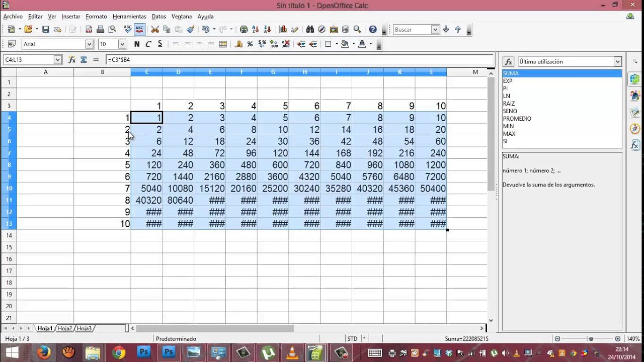Screen dimensions: 644x362
Task: Expand the Background Color dropdown arrow
Action: click(353, 44)
